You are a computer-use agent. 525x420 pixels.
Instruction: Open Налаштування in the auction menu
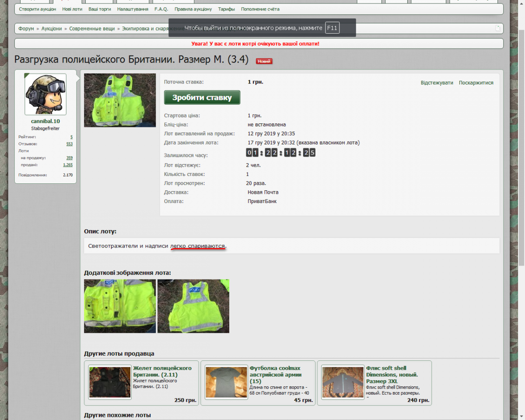(x=133, y=9)
